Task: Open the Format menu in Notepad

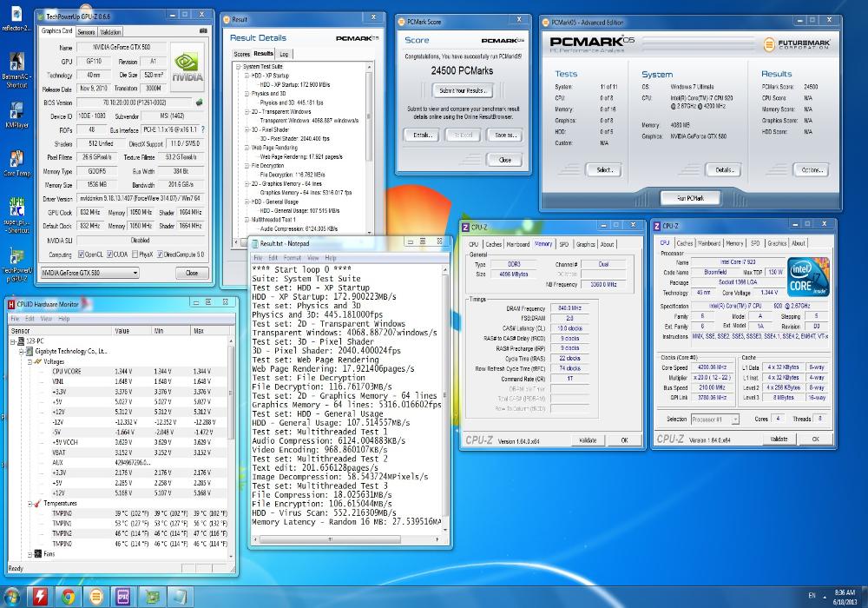Action: click(x=292, y=258)
